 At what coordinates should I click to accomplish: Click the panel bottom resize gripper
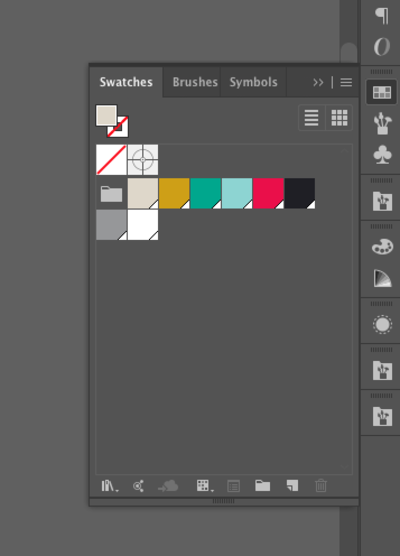tap(223, 501)
